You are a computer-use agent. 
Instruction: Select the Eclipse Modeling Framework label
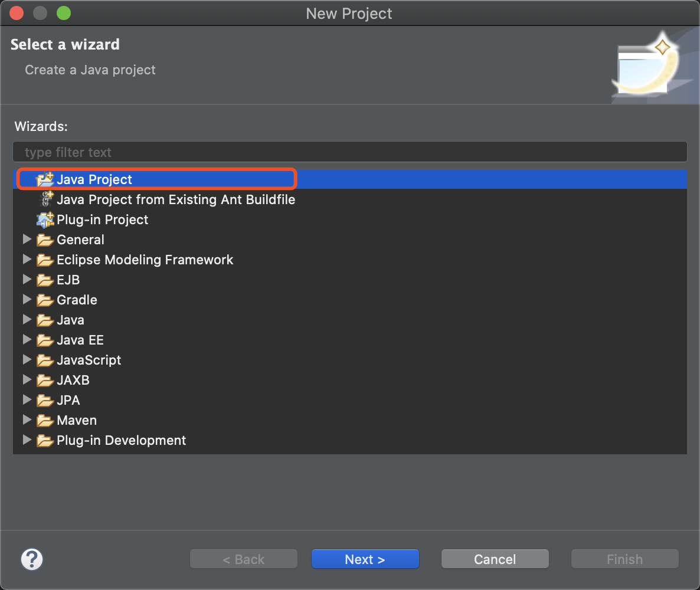click(x=145, y=260)
